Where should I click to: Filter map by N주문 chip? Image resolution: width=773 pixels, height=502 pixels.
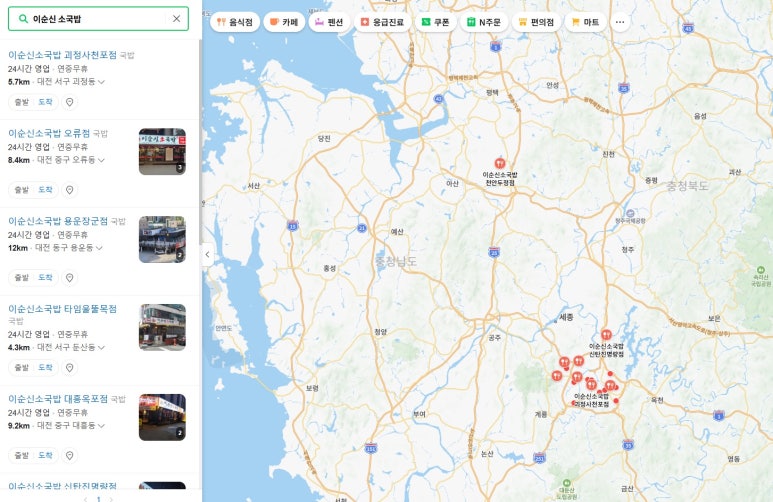pos(484,22)
